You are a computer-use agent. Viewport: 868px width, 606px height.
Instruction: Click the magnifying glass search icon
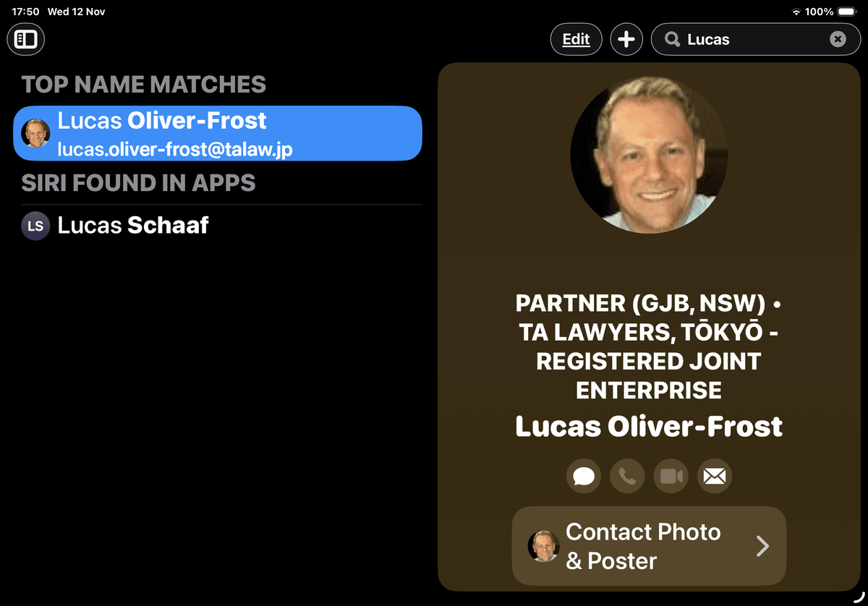(x=673, y=40)
